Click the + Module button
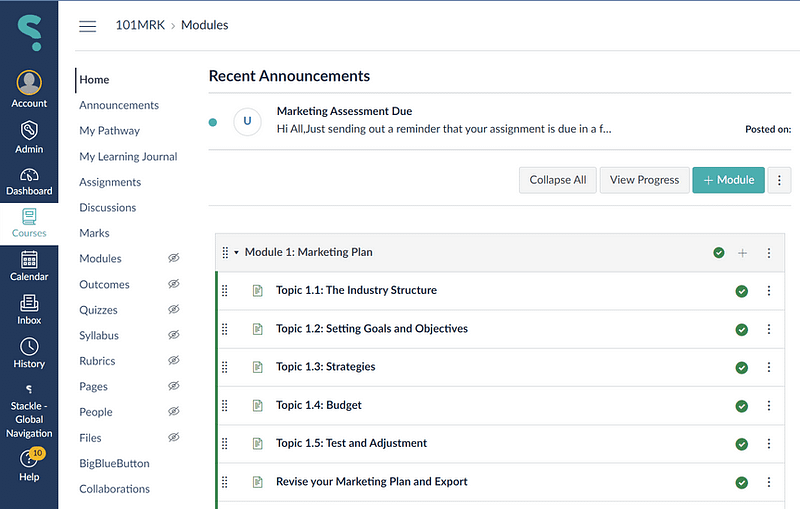Screen dimensions: 800x509 tap(729, 180)
